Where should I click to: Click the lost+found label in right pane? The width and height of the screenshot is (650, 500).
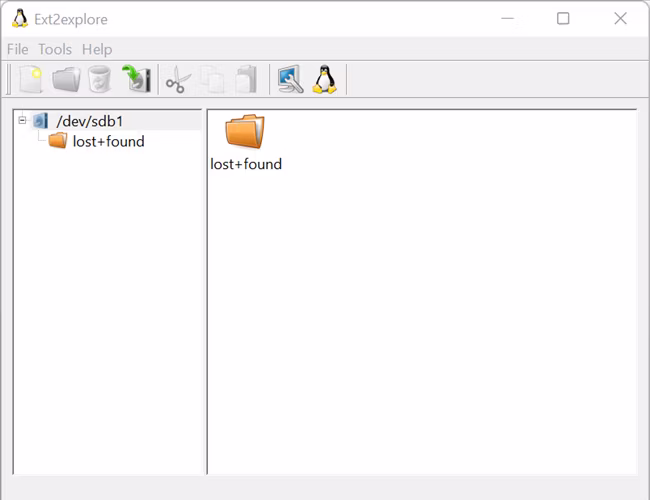(x=246, y=164)
